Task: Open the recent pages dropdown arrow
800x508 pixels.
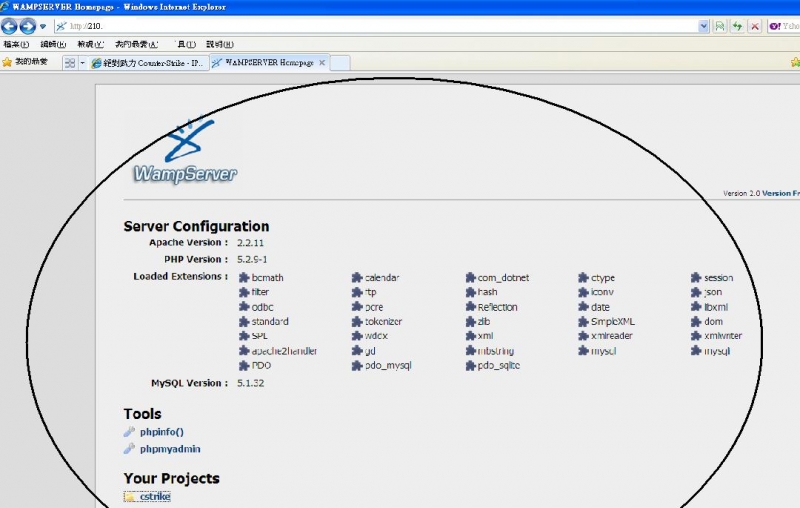Action: (x=43, y=26)
